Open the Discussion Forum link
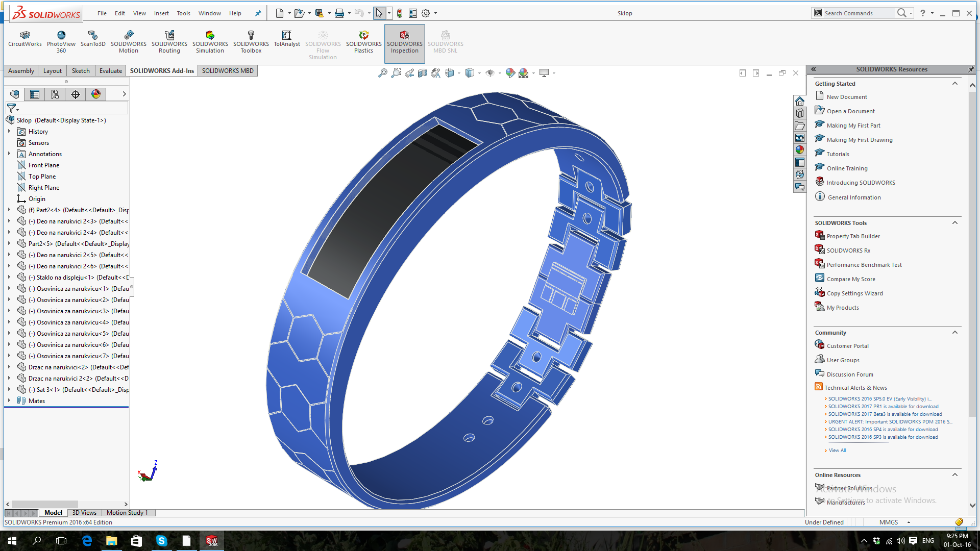The width and height of the screenshot is (980, 551). point(849,374)
